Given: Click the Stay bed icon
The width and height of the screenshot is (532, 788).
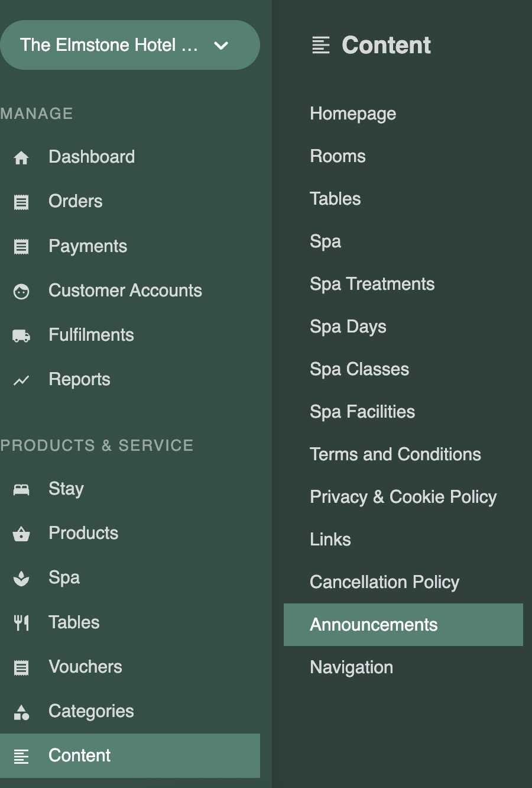Looking at the screenshot, I should point(21,489).
